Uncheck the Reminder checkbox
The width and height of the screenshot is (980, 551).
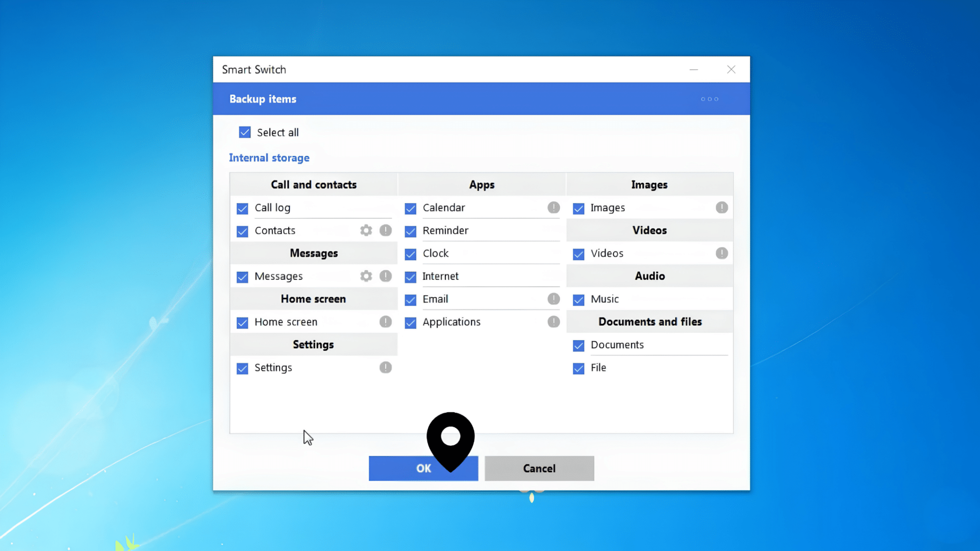(411, 231)
